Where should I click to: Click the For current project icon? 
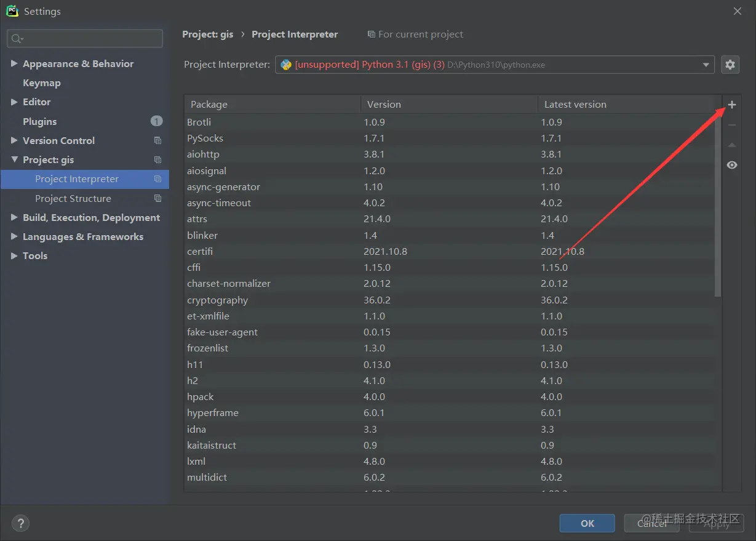[371, 34]
